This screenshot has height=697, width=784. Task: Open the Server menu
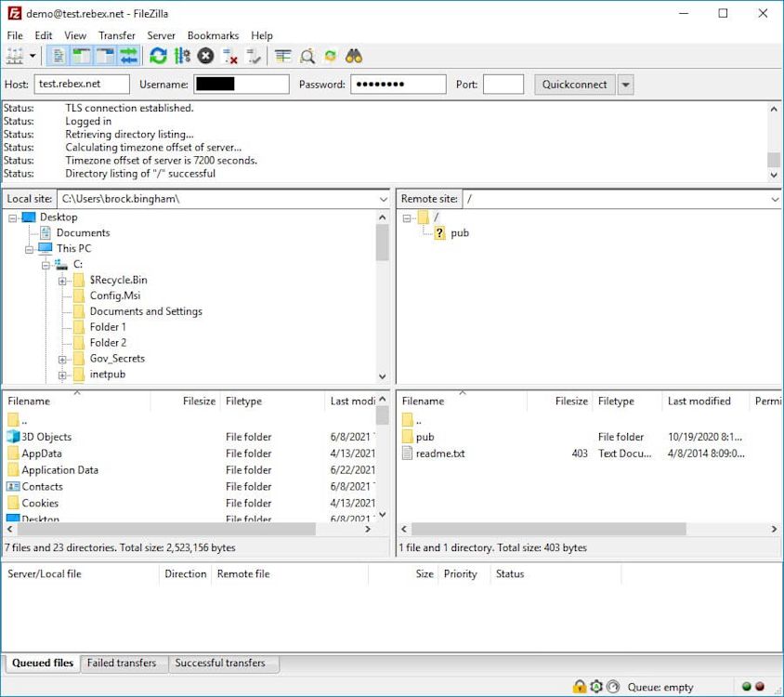coord(161,35)
